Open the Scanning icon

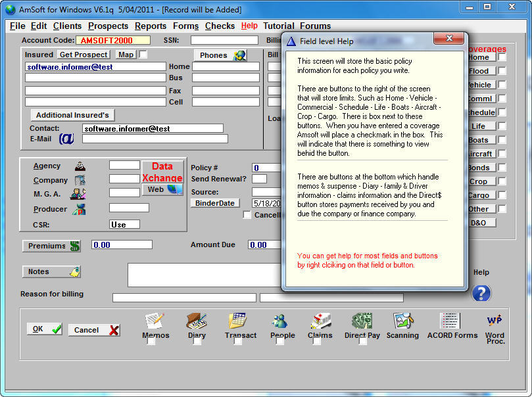tap(403, 321)
